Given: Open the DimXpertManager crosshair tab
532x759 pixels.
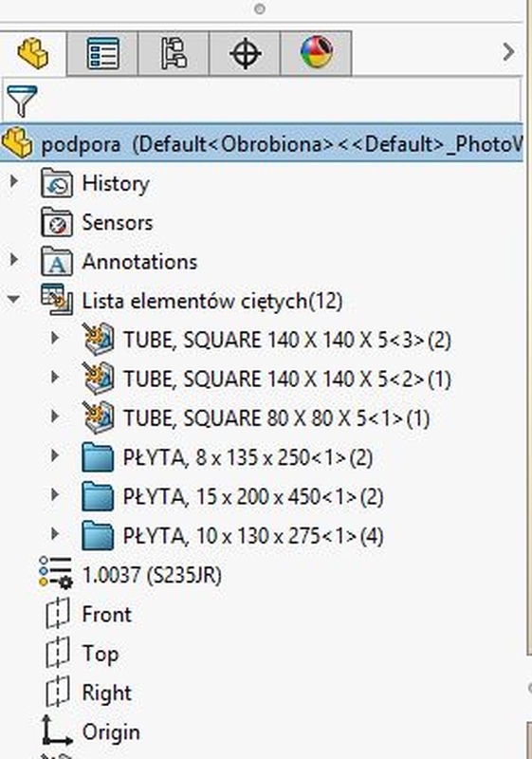Looking at the screenshot, I should (245, 53).
